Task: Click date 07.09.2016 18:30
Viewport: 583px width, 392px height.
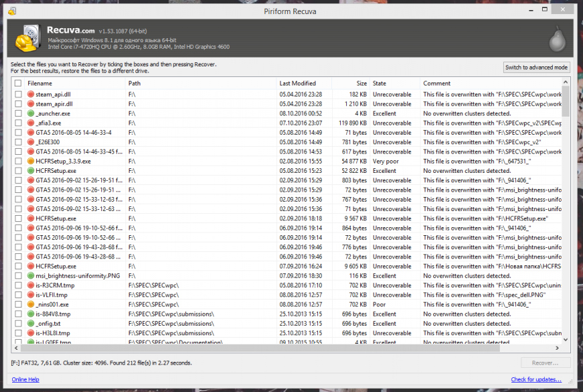Action: pos(301,276)
